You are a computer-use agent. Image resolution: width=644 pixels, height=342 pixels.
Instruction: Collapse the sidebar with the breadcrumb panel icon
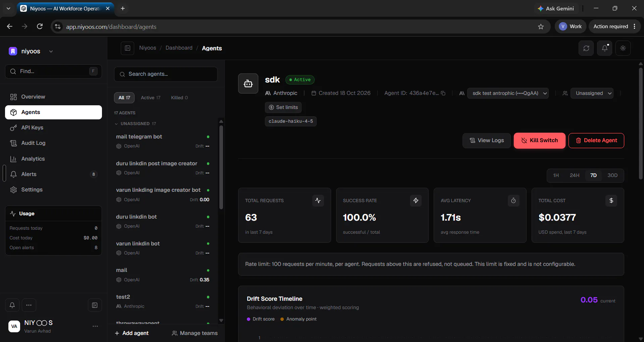click(127, 48)
